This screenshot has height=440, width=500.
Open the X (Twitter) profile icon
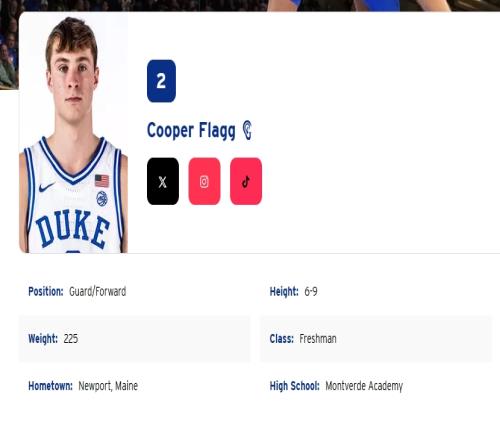(x=163, y=181)
